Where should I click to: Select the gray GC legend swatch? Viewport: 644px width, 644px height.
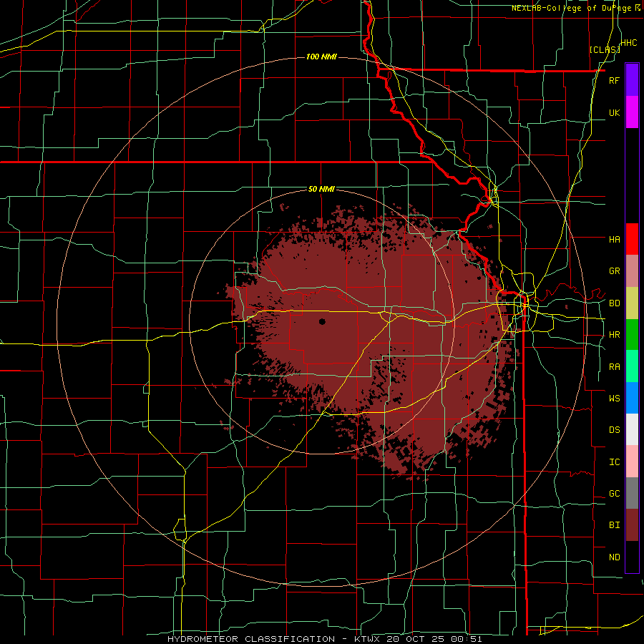coord(632,493)
